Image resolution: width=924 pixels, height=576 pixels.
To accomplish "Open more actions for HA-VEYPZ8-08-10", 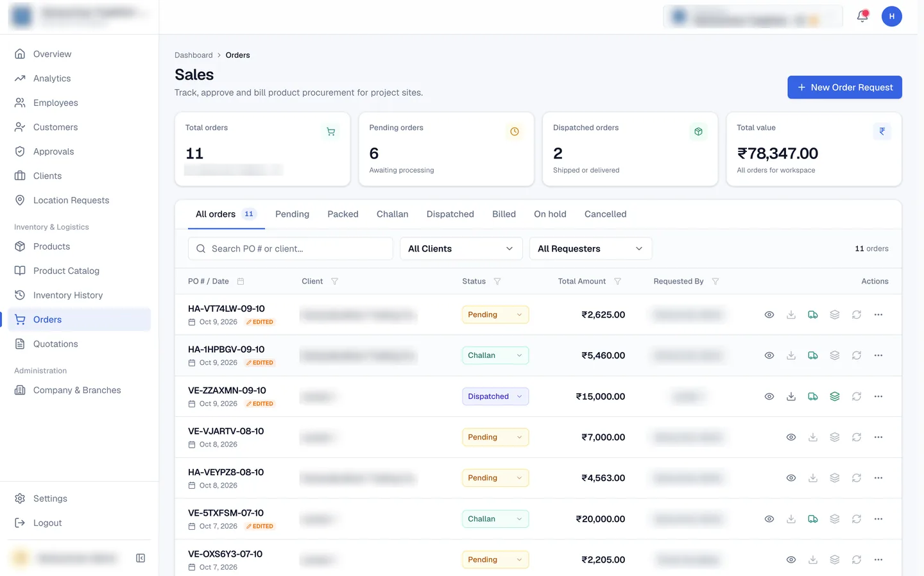I will coord(878,478).
